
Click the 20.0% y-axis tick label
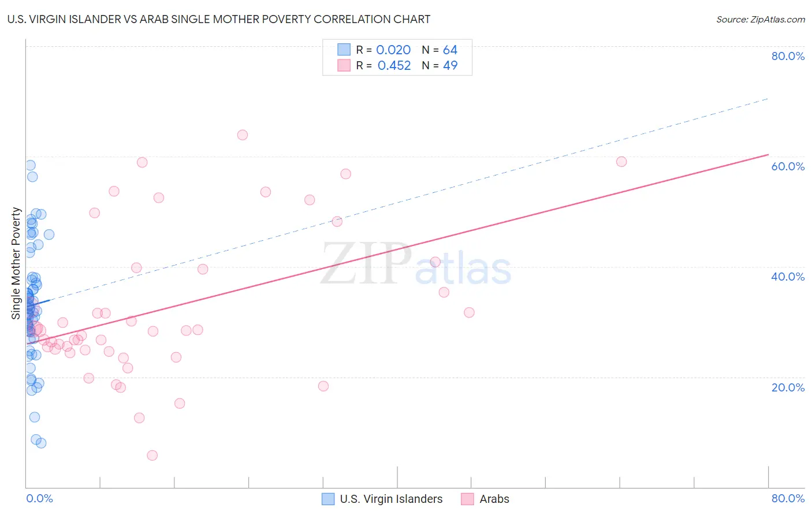click(x=788, y=387)
